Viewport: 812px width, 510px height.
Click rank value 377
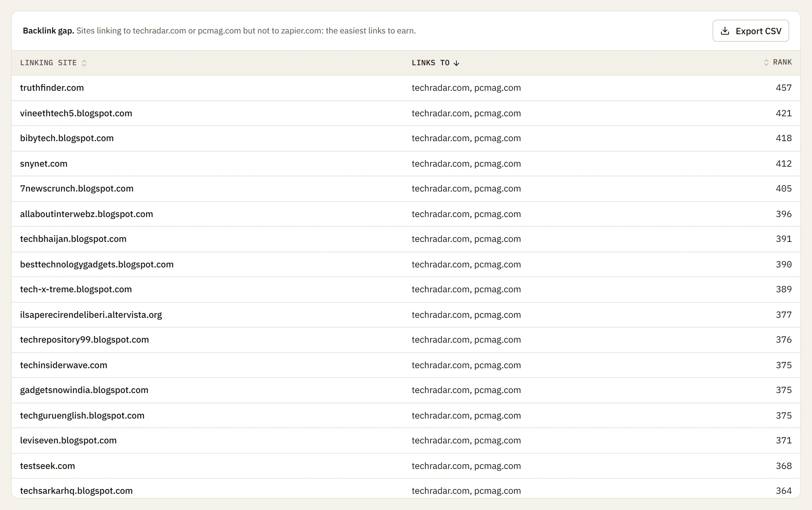784,315
